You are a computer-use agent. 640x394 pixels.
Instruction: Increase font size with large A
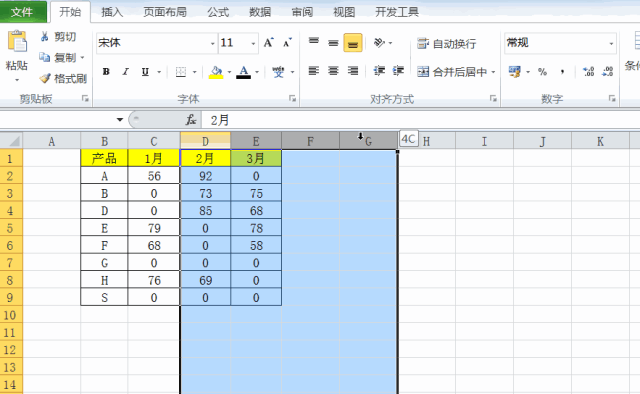268,42
